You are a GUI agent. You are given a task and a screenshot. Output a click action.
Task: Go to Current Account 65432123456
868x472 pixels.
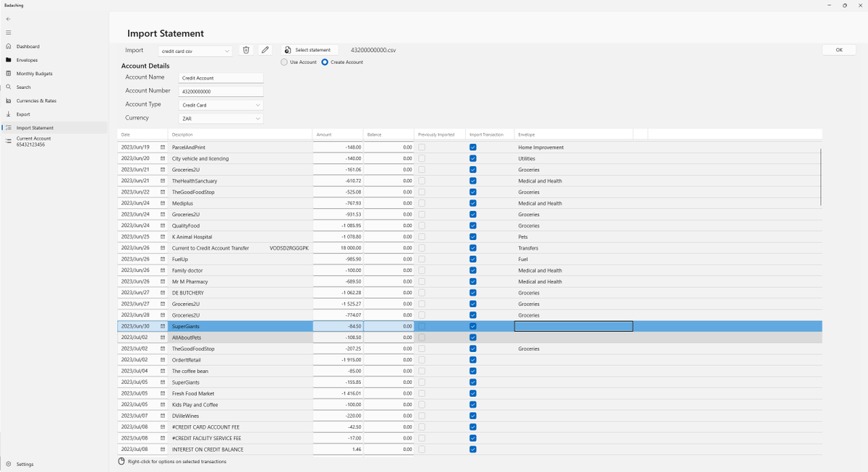point(33,140)
